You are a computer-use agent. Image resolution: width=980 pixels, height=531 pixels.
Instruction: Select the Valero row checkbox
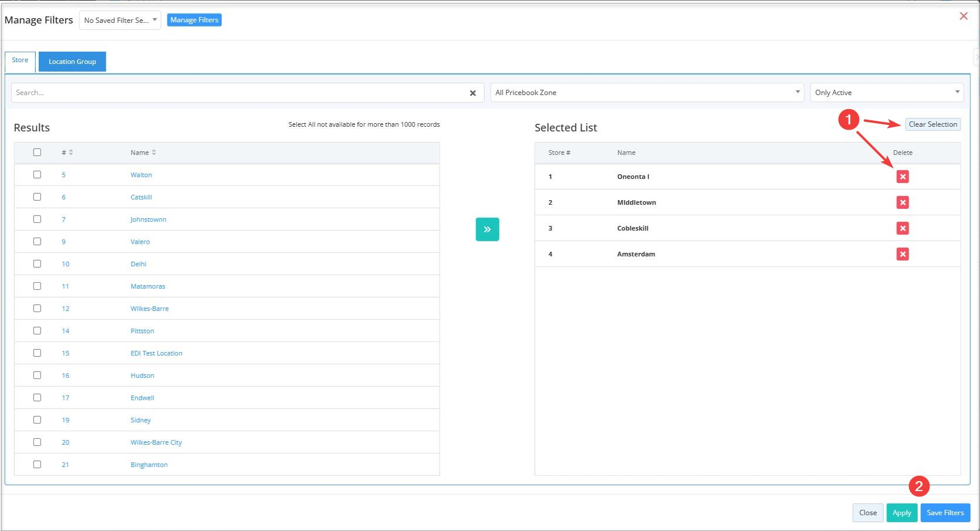tap(37, 241)
